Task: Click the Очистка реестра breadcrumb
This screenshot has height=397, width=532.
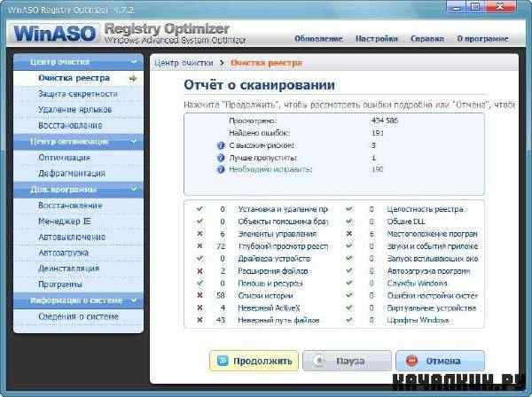Action: 266,63
